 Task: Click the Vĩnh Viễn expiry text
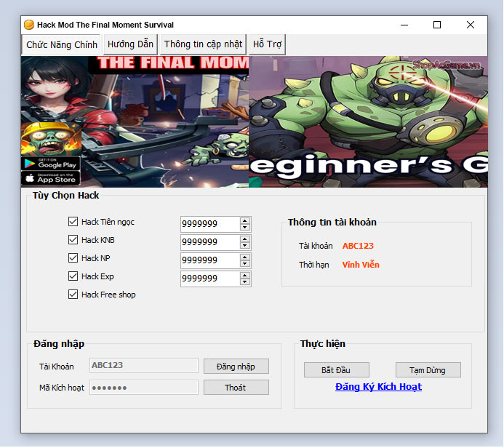(361, 265)
